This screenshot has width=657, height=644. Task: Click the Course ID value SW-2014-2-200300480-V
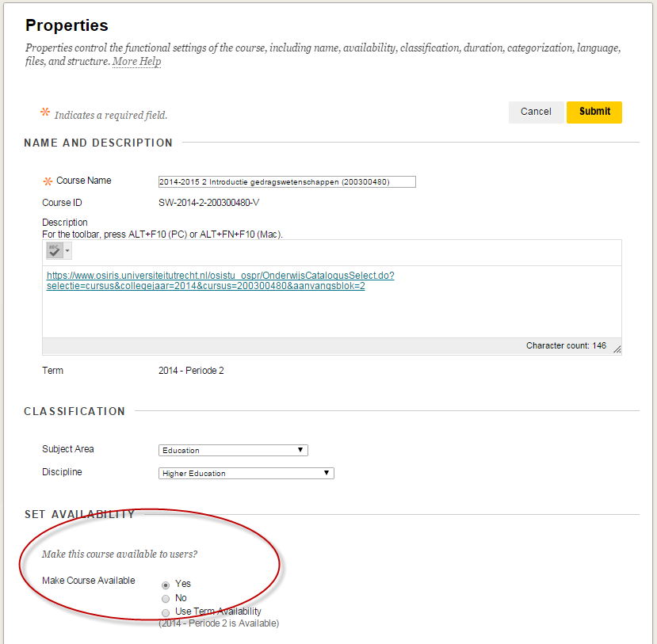(208, 203)
